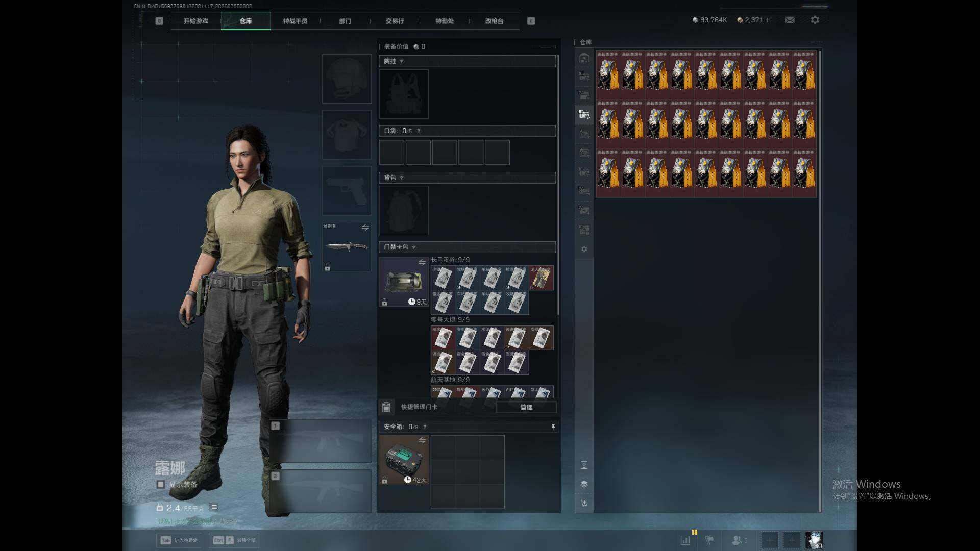This screenshot has height=551, width=980.
Task: Swap the 门禁卡包 key card case
Action: (422, 262)
